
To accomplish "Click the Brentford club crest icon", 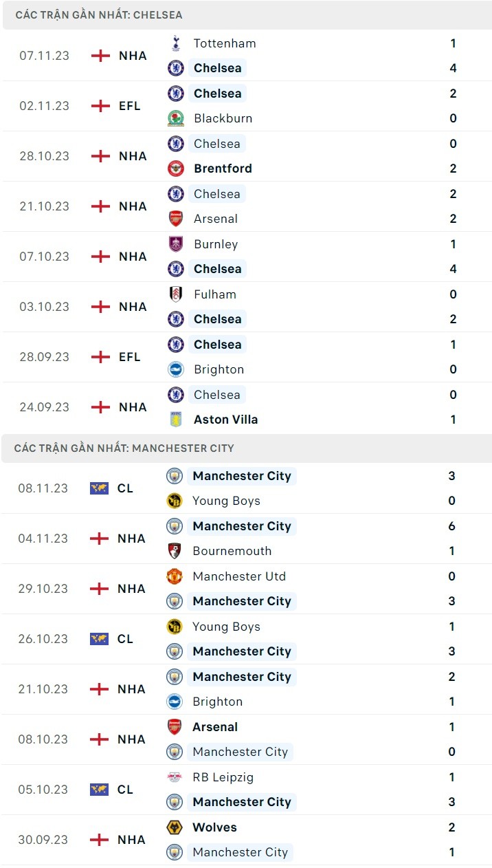I will (x=176, y=169).
